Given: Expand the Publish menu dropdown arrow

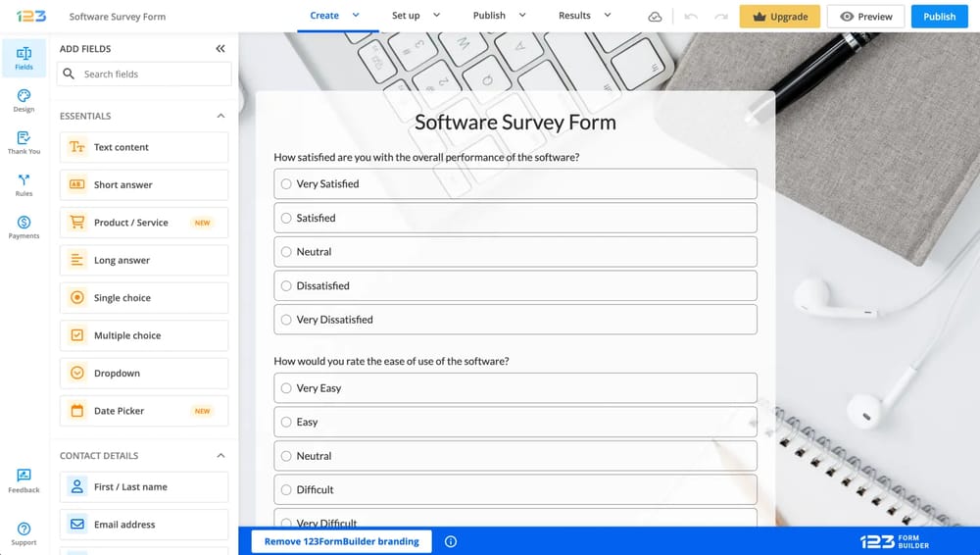Looking at the screenshot, I should click(522, 16).
